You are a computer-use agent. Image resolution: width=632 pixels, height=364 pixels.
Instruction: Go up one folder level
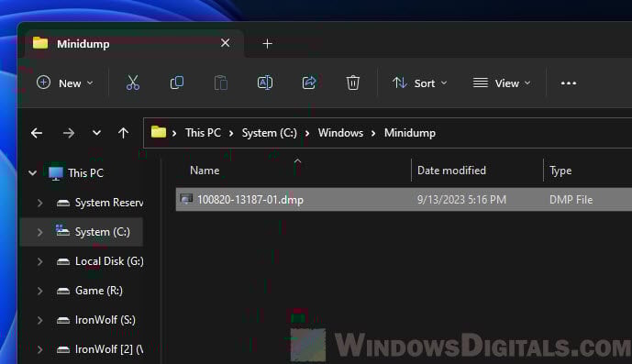click(123, 133)
